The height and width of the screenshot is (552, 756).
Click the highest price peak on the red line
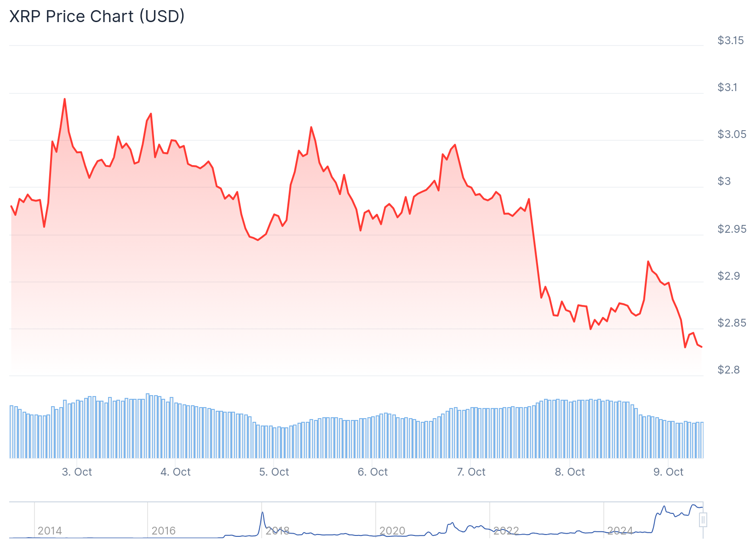pyautogui.click(x=64, y=99)
